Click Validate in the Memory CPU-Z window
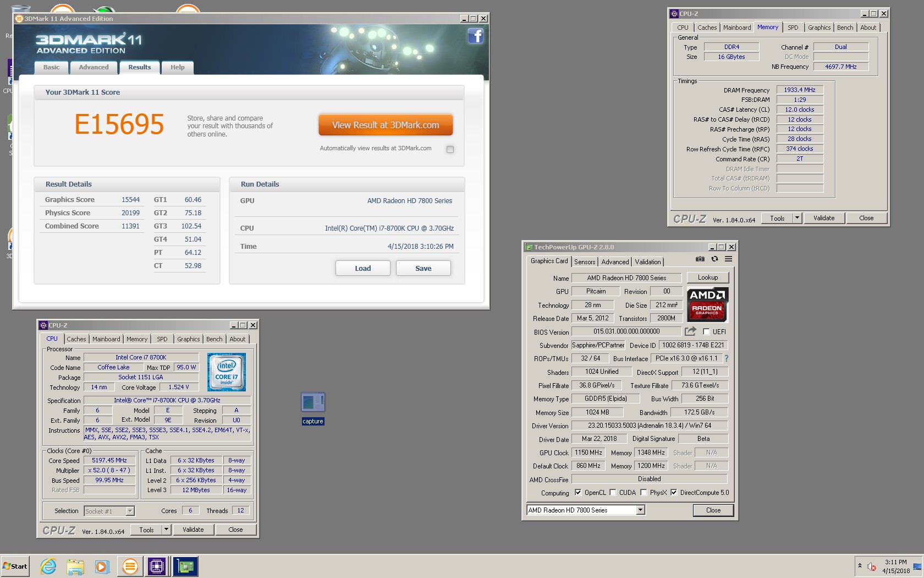The image size is (924, 578). click(x=824, y=218)
